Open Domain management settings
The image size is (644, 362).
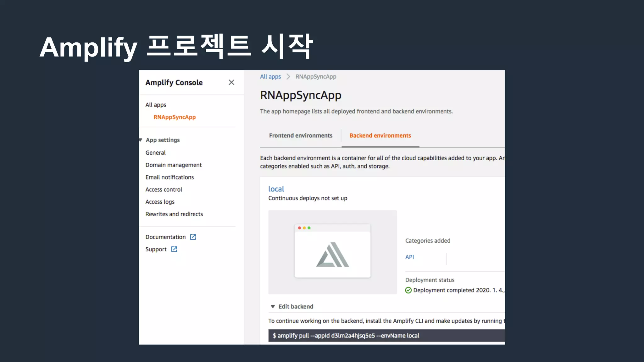click(x=174, y=165)
